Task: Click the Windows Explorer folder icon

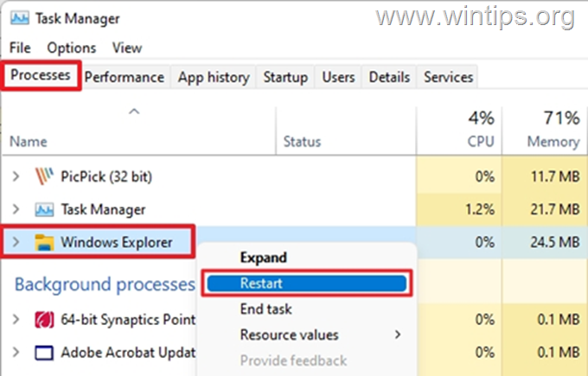Action: [44, 242]
